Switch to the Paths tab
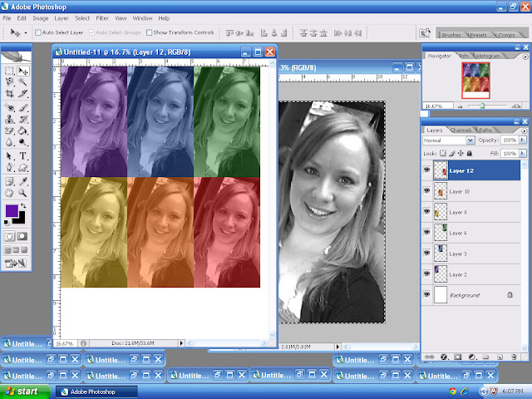Image resolution: width=532 pixels, height=399 pixels. pyautogui.click(x=485, y=130)
